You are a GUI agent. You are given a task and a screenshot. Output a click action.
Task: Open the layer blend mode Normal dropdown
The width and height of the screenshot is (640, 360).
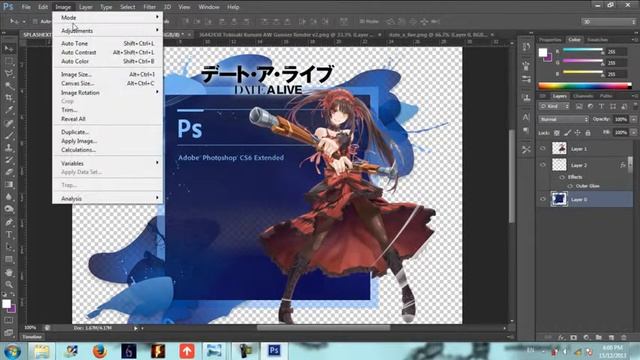(564, 119)
